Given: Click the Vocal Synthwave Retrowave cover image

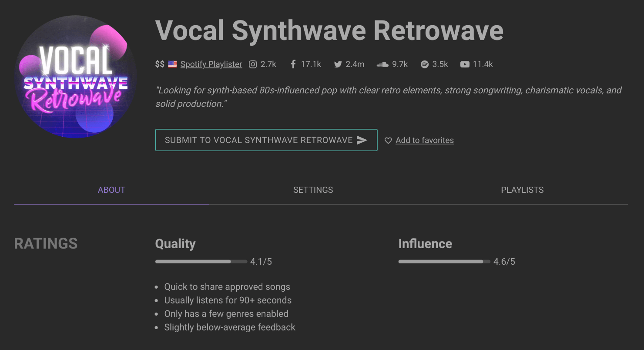Looking at the screenshot, I should click(x=75, y=76).
